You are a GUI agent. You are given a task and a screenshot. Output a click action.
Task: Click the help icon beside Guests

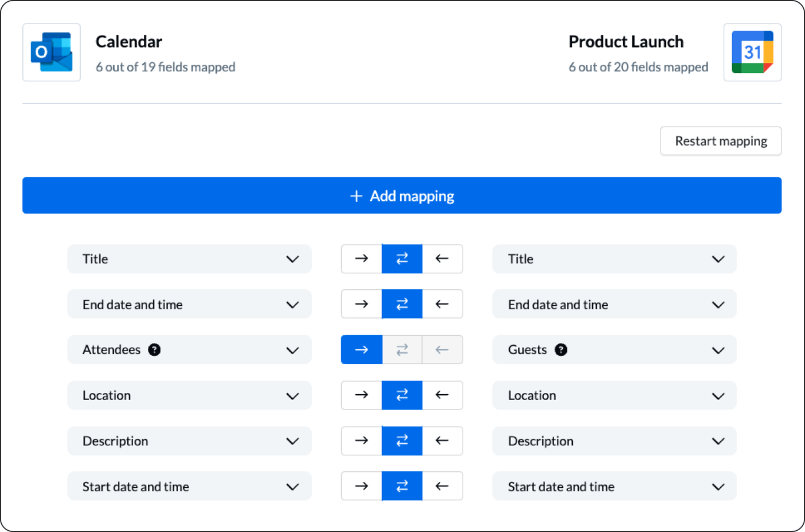coord(561,350)
